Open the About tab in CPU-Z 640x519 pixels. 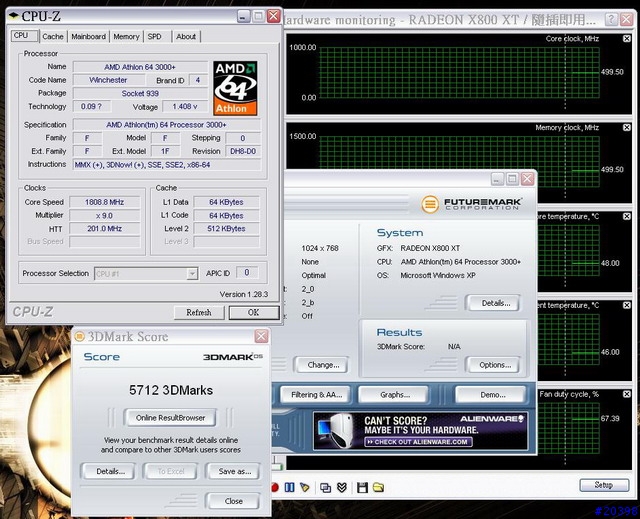[x=186, y=36]
